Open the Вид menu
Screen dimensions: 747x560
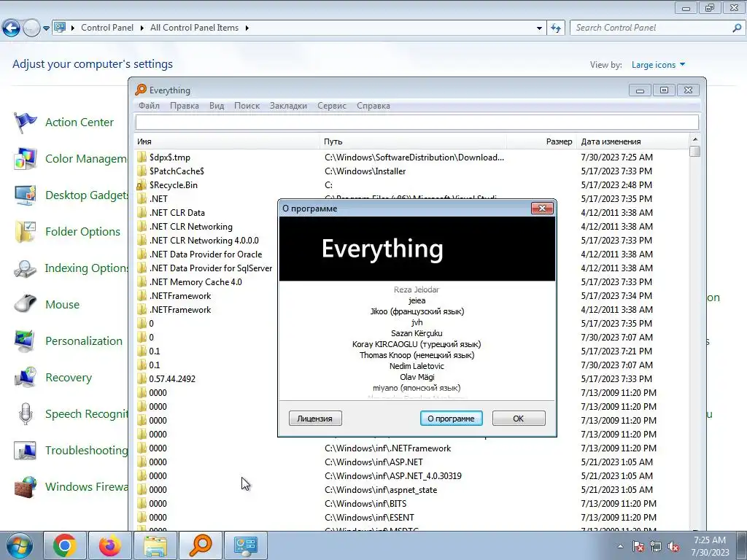click(x=216, y=106)
